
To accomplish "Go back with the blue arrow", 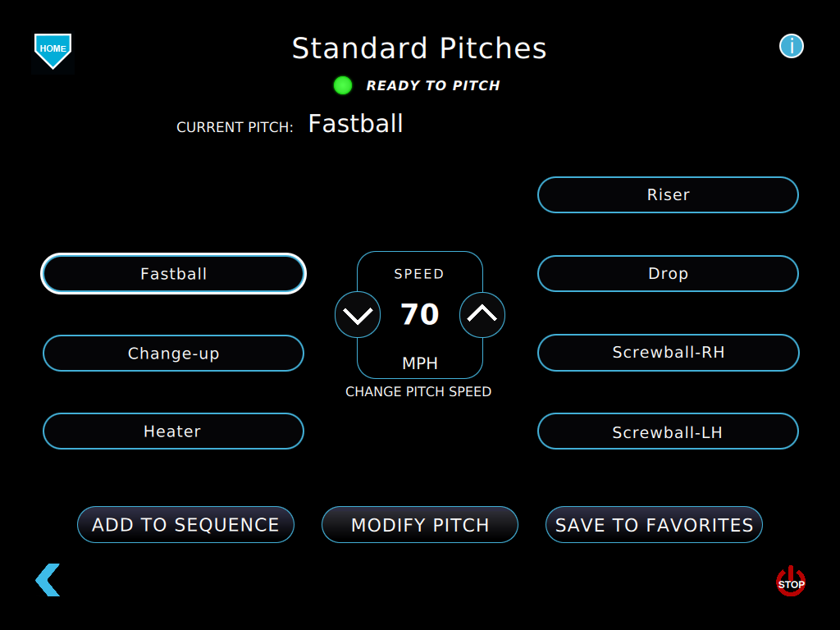I will pos(48,579).
